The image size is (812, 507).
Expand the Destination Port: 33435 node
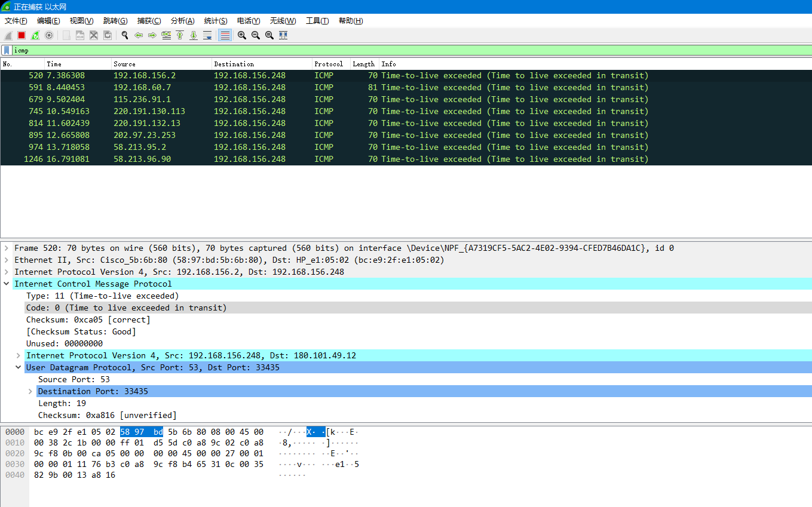[x=30, y=391]
